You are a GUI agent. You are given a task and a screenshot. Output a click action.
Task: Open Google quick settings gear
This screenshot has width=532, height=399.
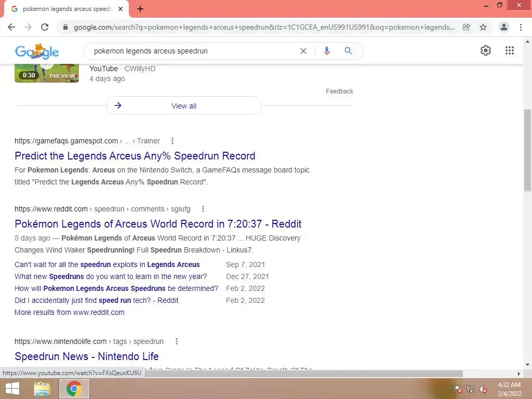point(486,50)
